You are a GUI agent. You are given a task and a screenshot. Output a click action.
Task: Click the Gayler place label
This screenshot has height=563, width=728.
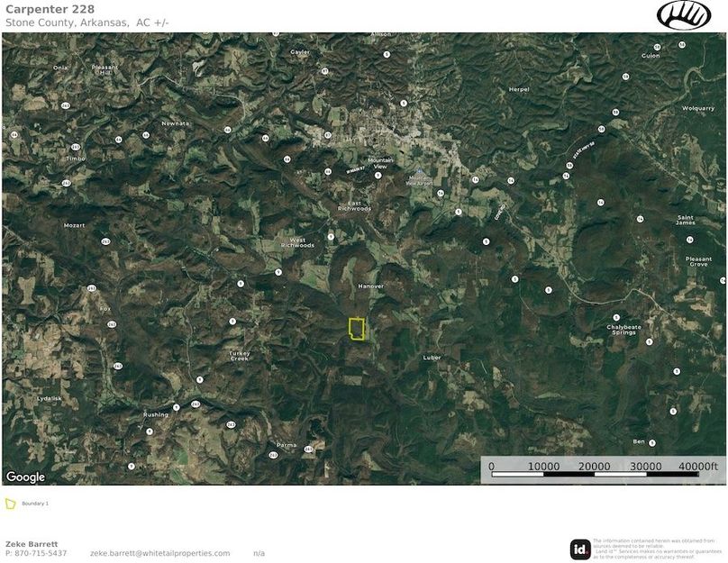click(x=300, y=52)
